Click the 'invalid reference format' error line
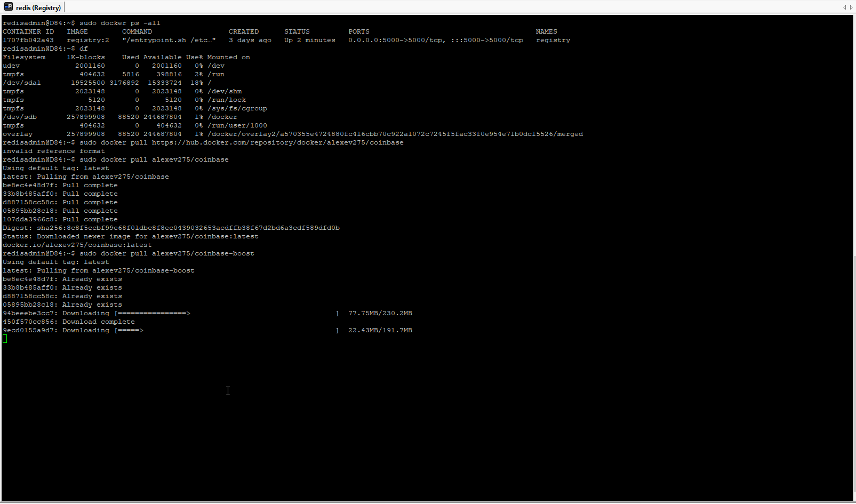Image resolution: width=856 pixels, height=504 pixels. click(54, 151)
